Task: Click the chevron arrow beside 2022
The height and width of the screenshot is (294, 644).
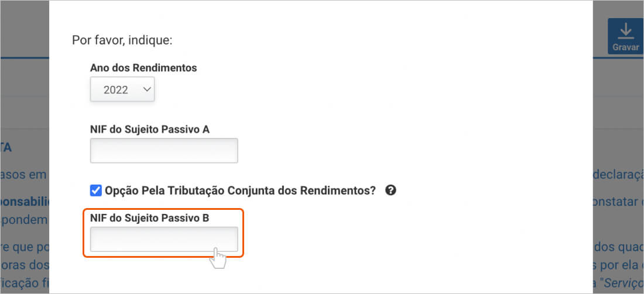Action: tap(146, 90)
